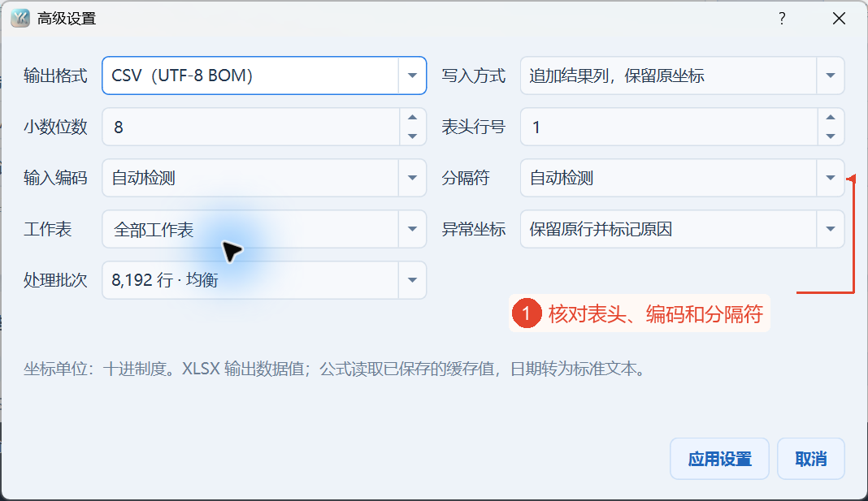Click the 坐标单位 hint text at the bottom

(x=336, y=369)
